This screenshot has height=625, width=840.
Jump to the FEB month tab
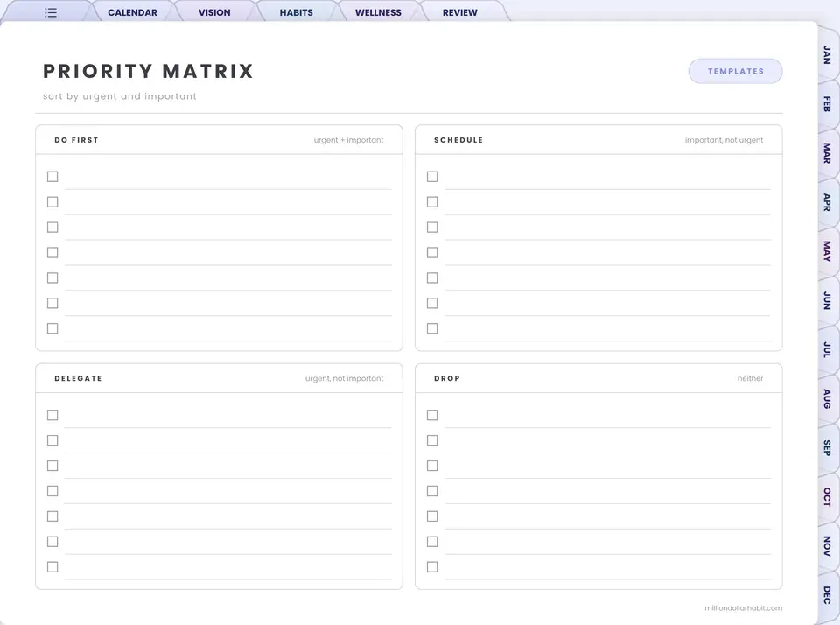tap(827, 104)
